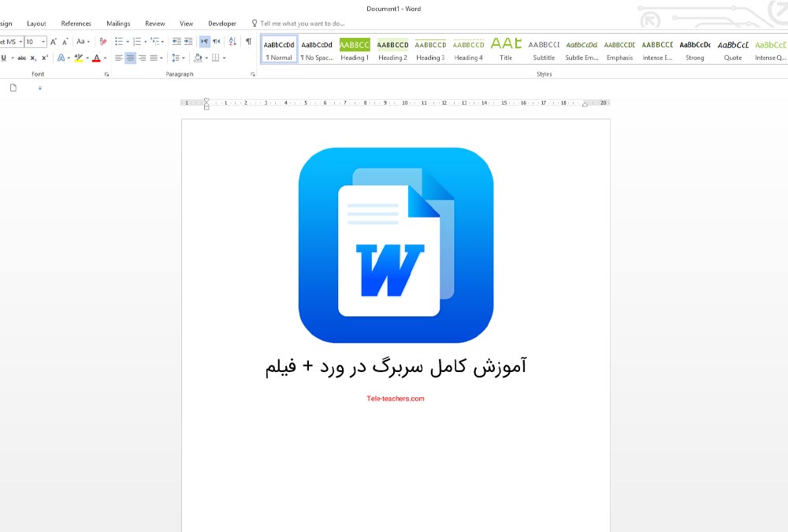Screen dimensions: 788x532
Task: Increase paragraph indent
Action: point(188,42)
